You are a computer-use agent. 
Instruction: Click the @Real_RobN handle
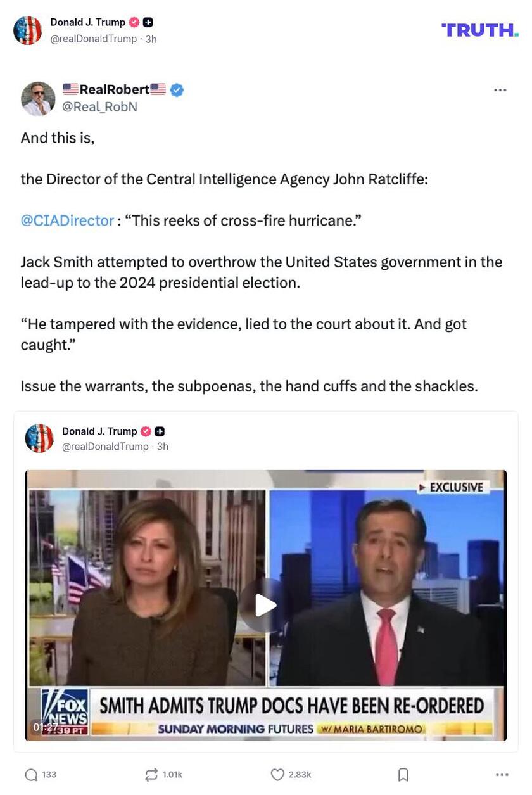pyautogui.click(x=99, y=107)
